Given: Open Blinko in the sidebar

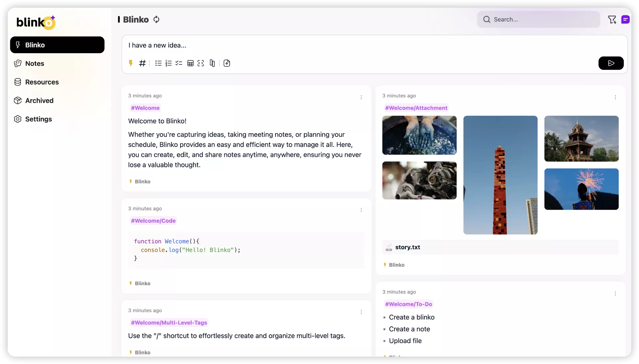Looking at the screenshot, I should point(57,45).
